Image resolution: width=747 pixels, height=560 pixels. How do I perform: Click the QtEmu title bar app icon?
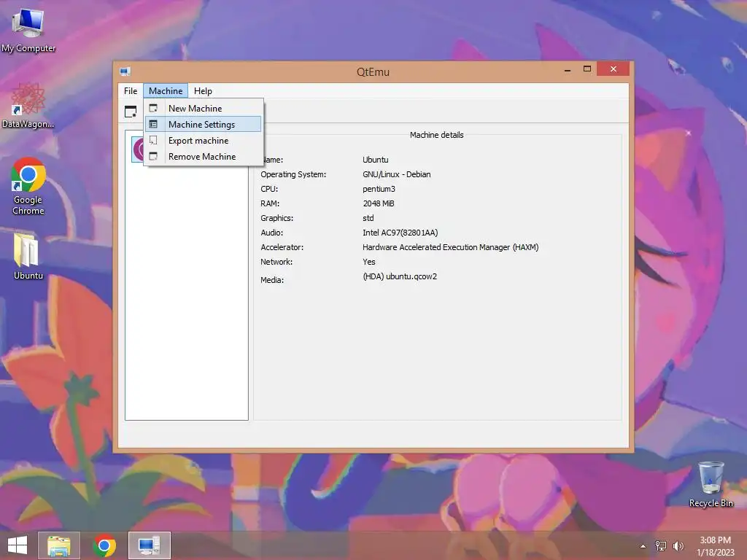tap(125, 72)
